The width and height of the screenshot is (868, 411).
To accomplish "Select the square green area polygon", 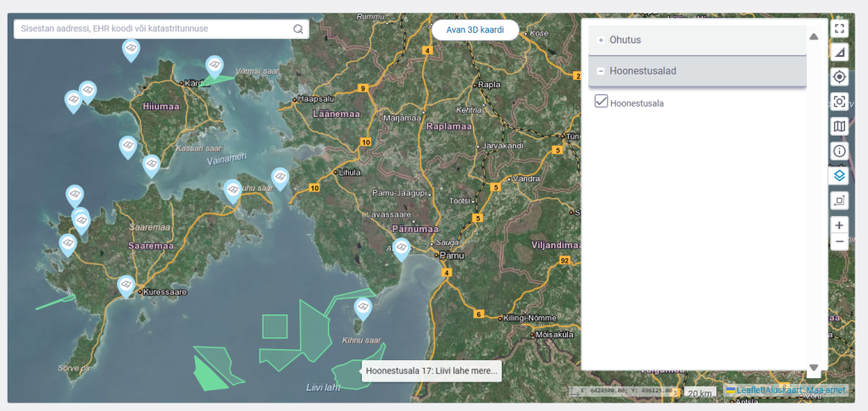I will click(x=275, y=325).
